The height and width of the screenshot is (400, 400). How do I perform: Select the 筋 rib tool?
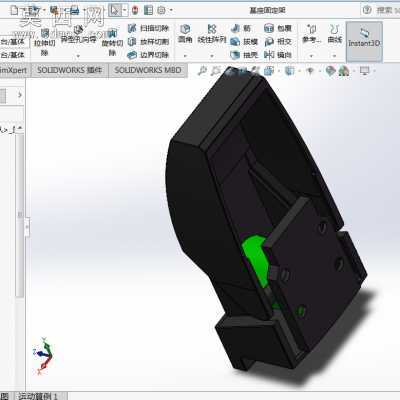point(241,28)
